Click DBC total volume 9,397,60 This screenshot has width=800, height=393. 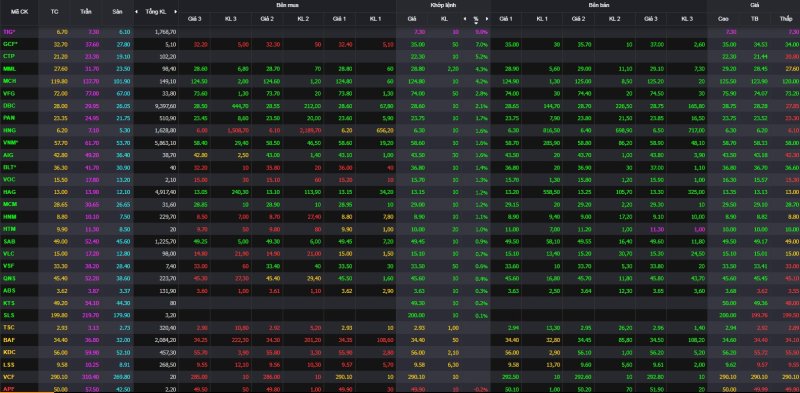(167, 106)
